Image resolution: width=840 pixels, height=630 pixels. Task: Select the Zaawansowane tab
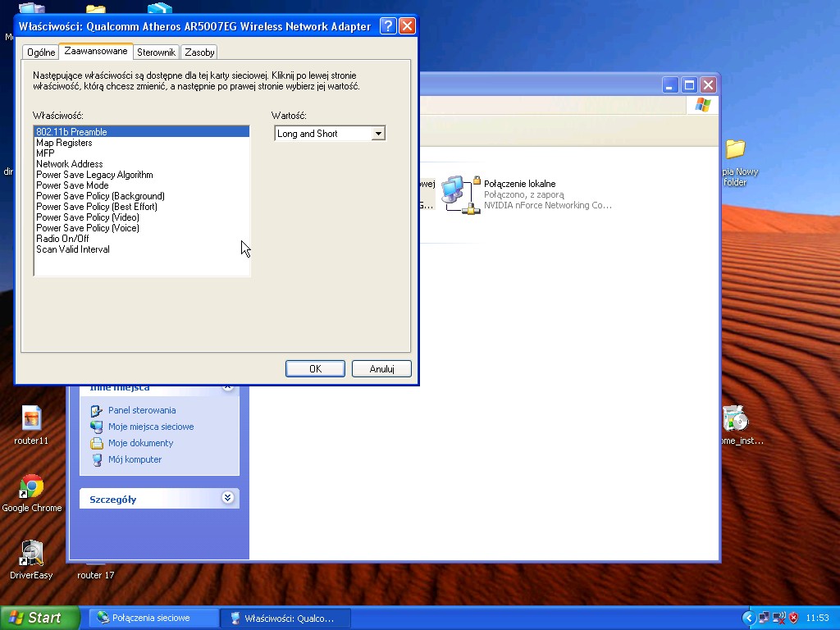pos(96,51)
